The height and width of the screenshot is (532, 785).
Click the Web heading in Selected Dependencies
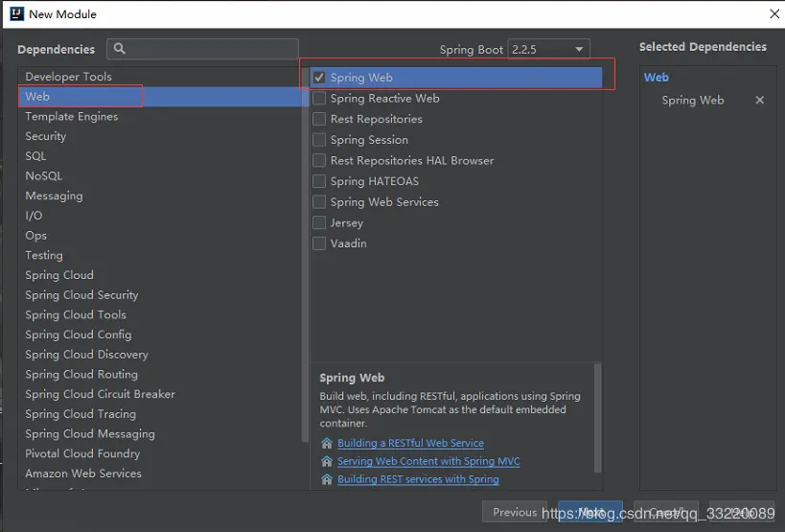point(656,78)
